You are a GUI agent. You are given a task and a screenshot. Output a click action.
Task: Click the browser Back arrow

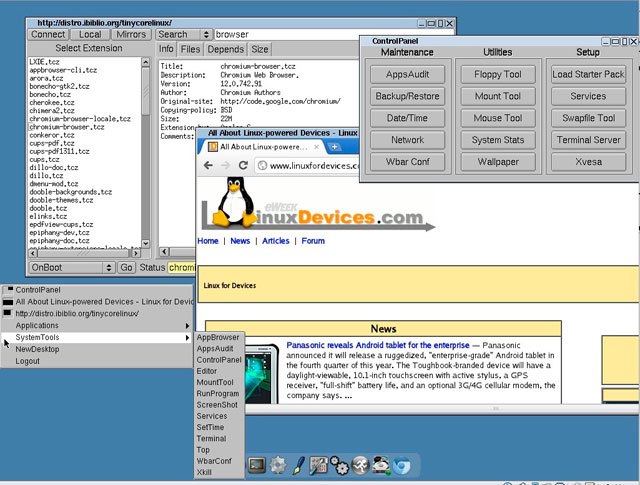click(208, 165)
